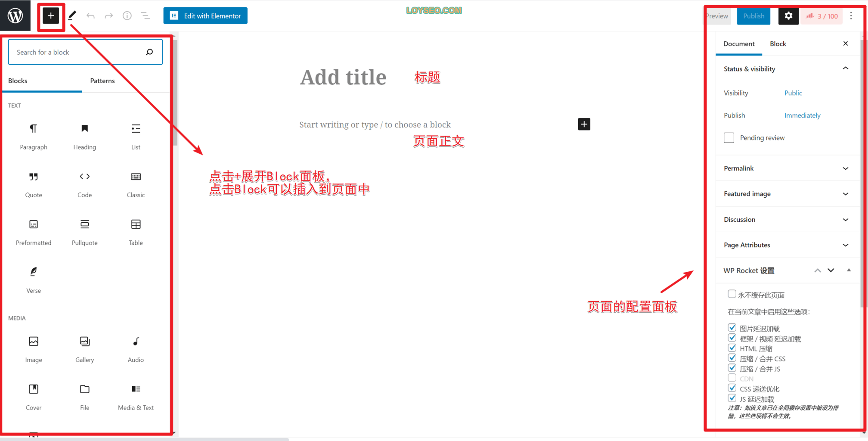Click the block inserter panel scrollbar
The width and height of the screenshot is (868, 441).
175,93
